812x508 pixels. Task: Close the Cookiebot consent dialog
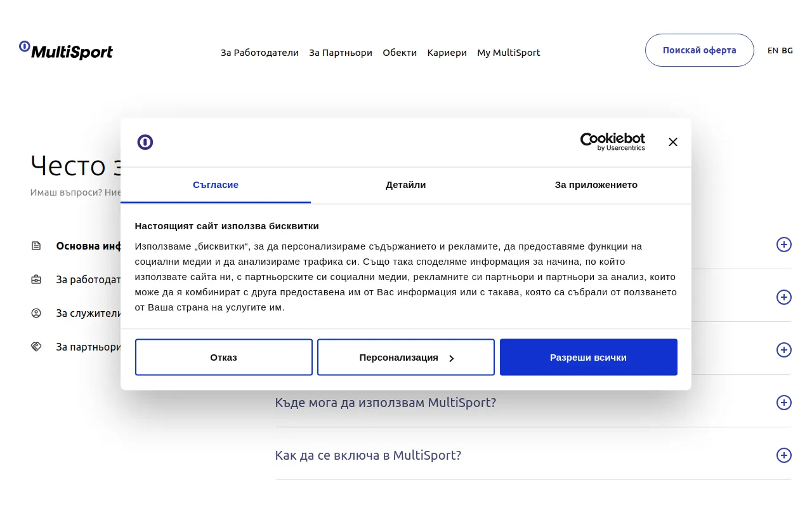click(673, 142)
